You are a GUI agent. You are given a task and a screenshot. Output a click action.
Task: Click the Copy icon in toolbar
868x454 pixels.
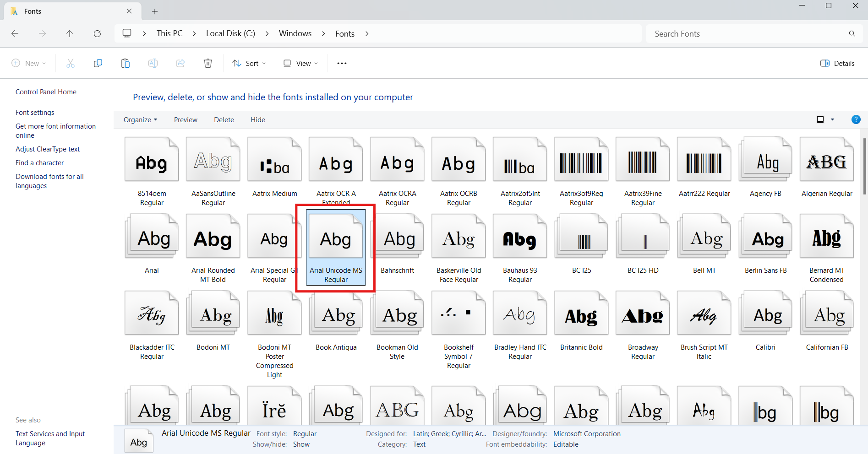[98, 63]
